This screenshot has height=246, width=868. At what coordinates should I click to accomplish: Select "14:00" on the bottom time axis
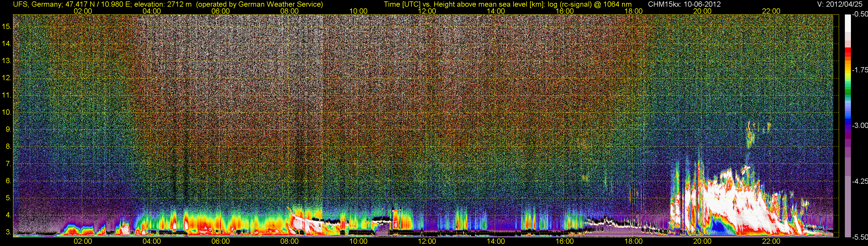[x=496, y=241]
